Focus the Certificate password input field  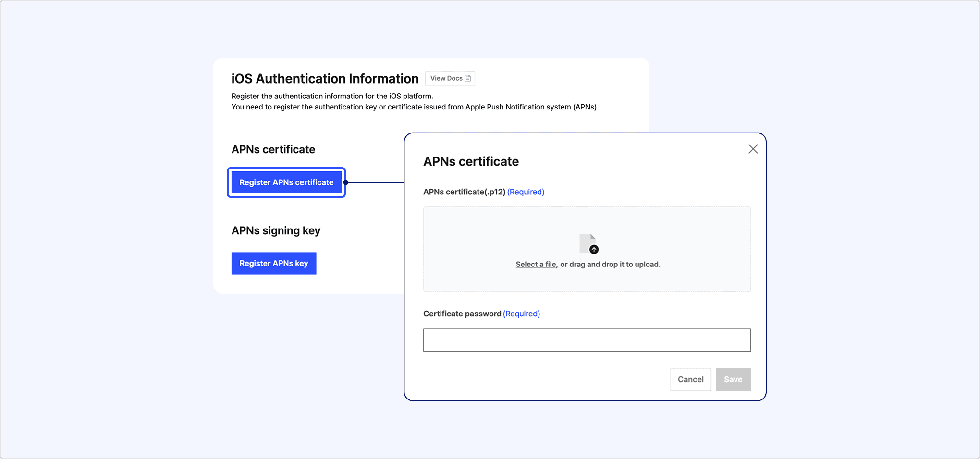tap(587, 340)
